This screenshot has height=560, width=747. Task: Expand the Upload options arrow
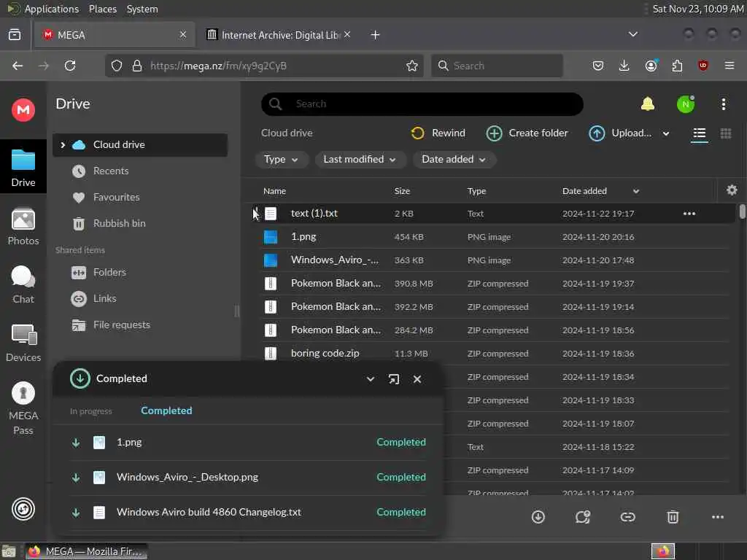[666, 134]
